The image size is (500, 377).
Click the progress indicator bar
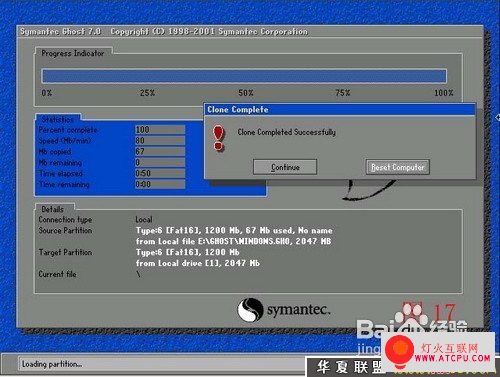244,76
